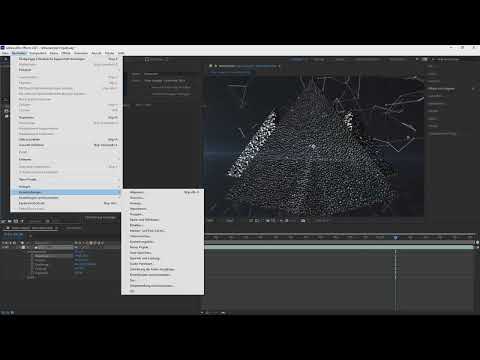
Task: Open Etiketten preferences in the submenu
Action: 163,225
